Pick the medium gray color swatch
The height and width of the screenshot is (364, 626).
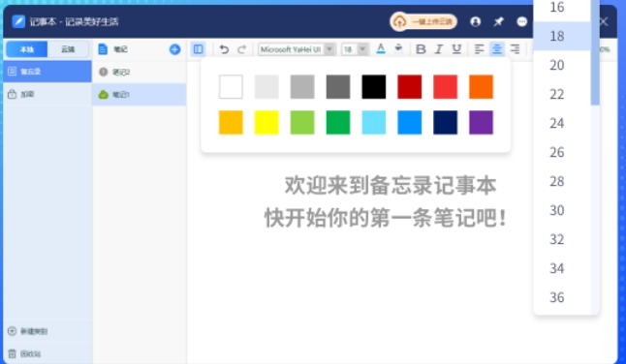[302, 86]
